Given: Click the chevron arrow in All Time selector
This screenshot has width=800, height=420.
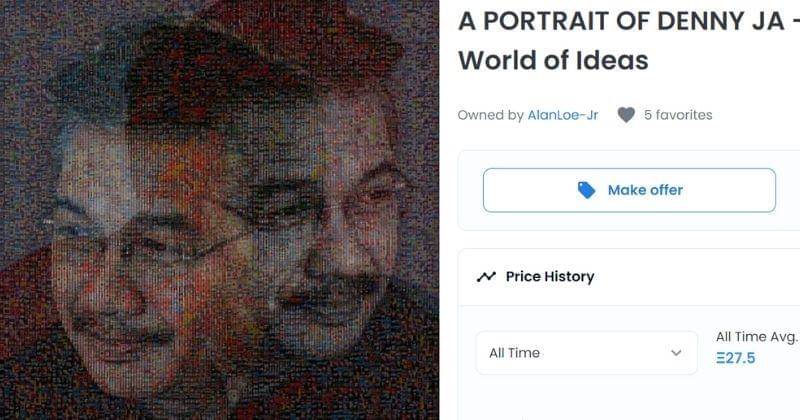Looking at the screenshot, I should point(676,353).
